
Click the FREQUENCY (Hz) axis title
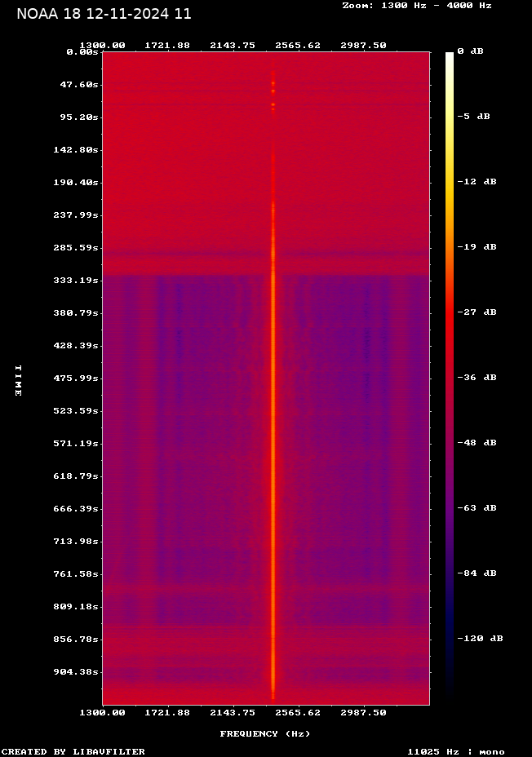(265, 734)
